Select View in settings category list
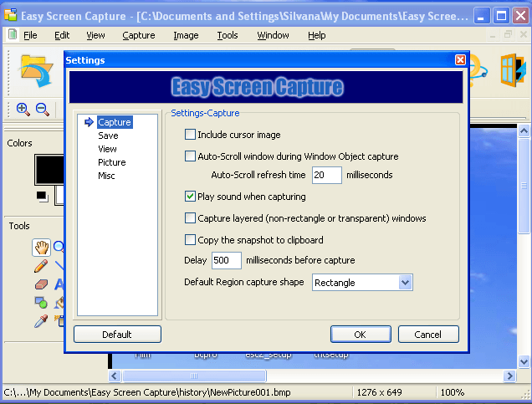Image resolution: width=532 pixels, height=404 pixels. [107, 149]
